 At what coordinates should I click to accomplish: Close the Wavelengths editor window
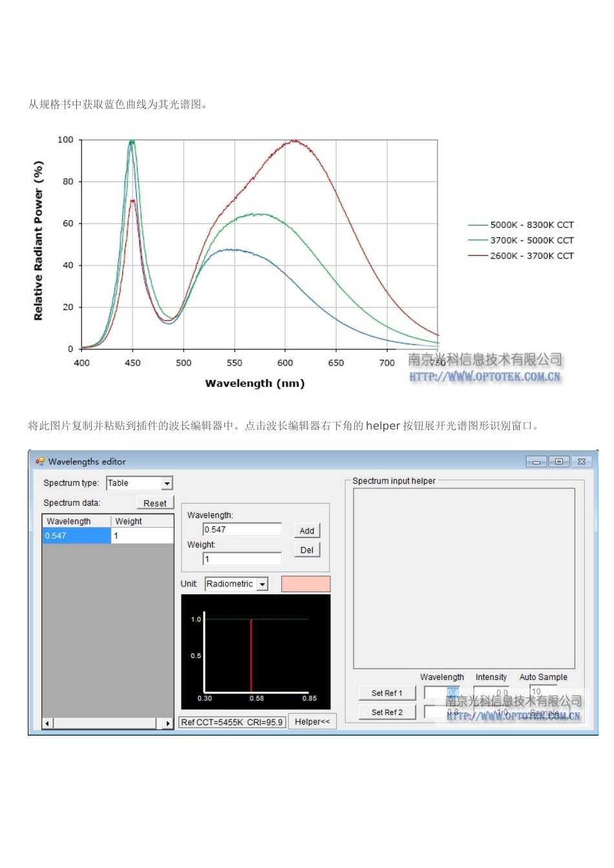tap(581, 462)
